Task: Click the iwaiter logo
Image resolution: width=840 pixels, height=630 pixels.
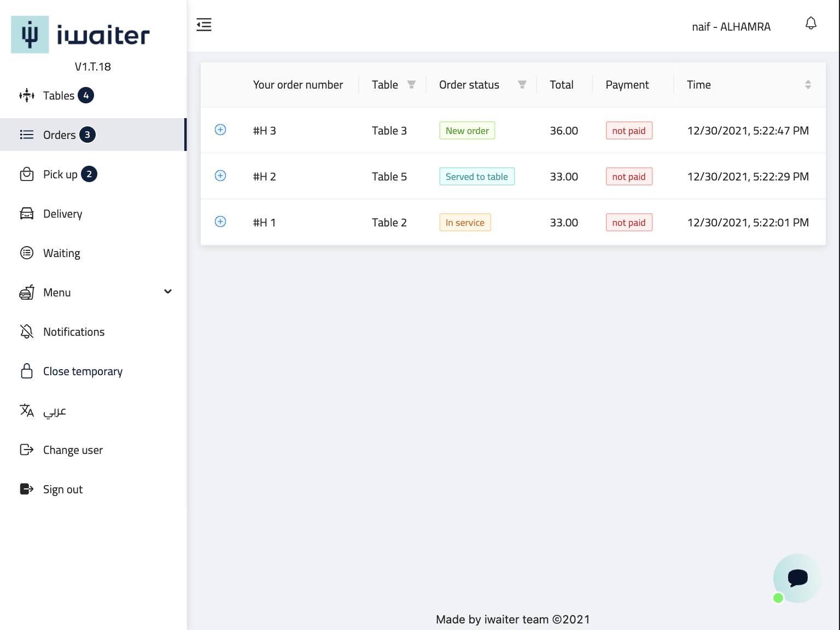Action: click(80, 35)
